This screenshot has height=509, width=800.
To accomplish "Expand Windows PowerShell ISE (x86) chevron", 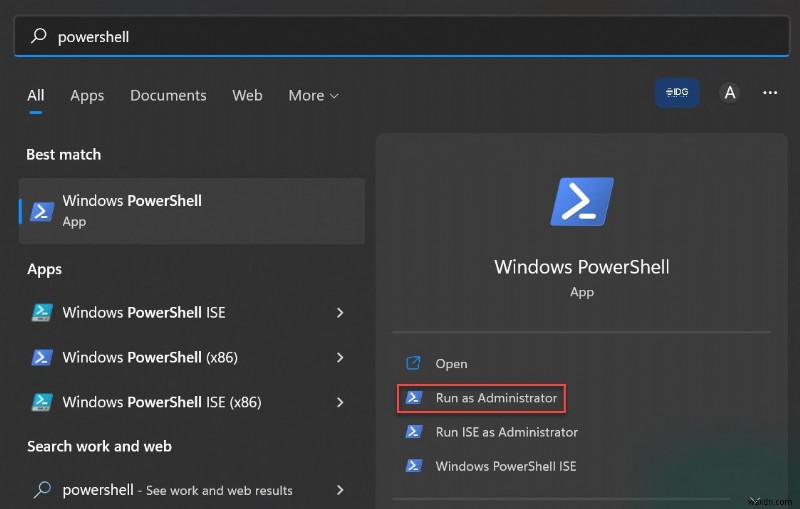I will tap(340, 402).
